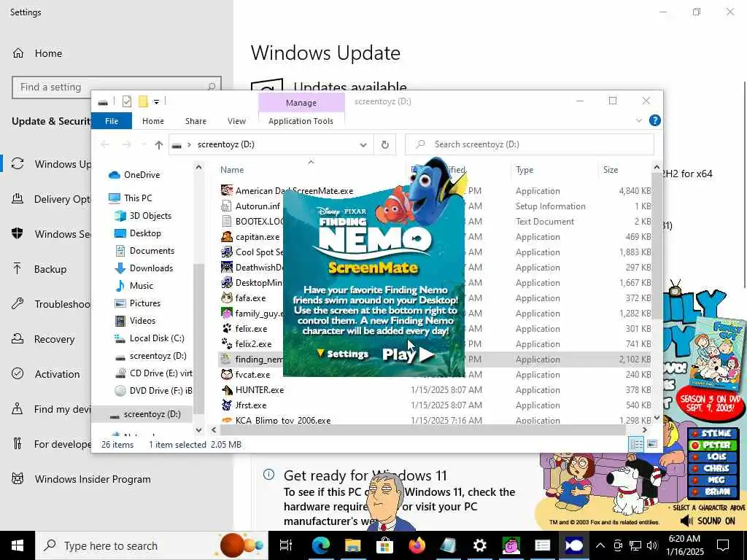This screenshot has height=560, width=747.
Task: Open the Application Tools ribbon tab
Action: (301, 121)
